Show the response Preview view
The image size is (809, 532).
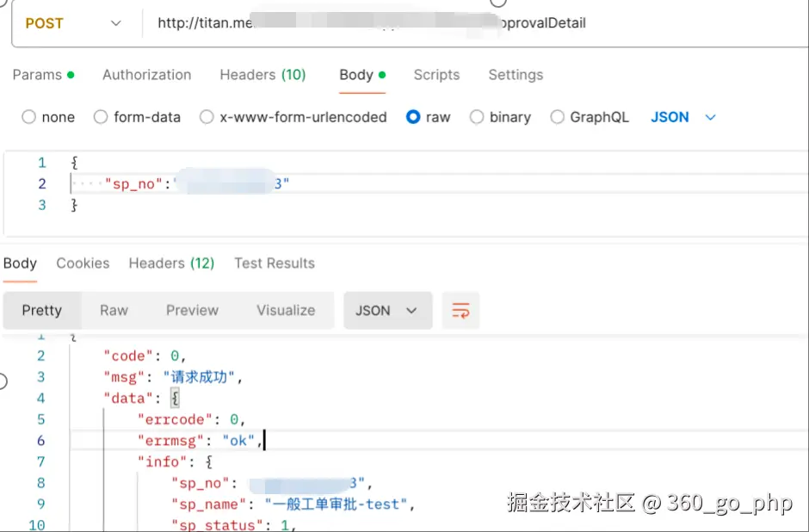192,311
